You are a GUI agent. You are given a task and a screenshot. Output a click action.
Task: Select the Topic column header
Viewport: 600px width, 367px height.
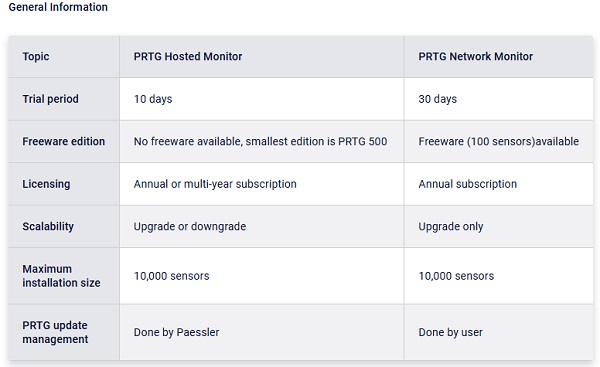36,57
